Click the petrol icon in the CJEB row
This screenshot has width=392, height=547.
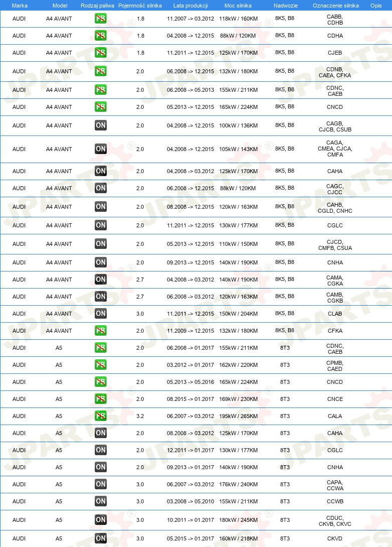pos(100,53)
